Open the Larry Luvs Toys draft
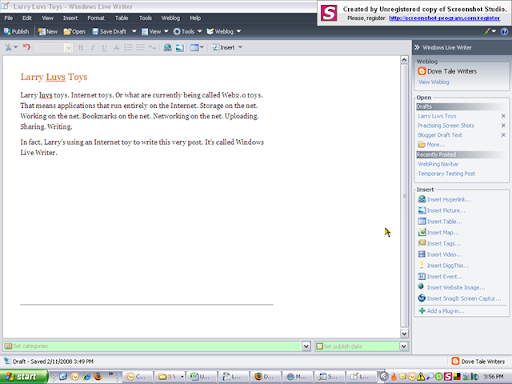512x384 pixels. [x=437, y=116]
